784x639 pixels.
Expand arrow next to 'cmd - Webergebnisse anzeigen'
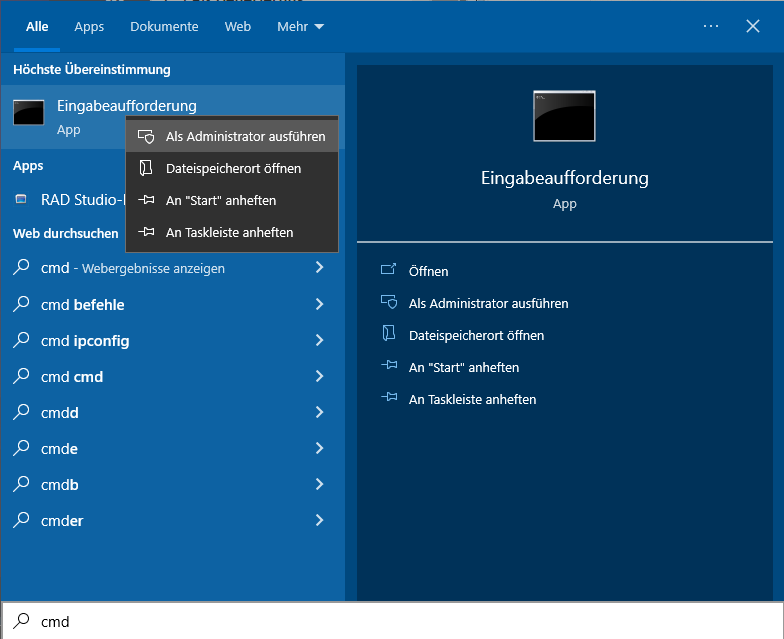click(x=320, y=268)
